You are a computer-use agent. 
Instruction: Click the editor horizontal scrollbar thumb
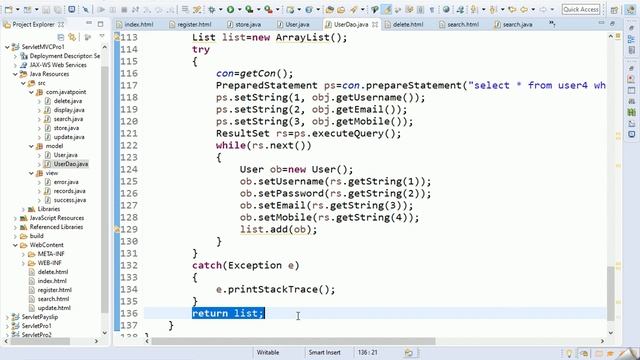293,341
